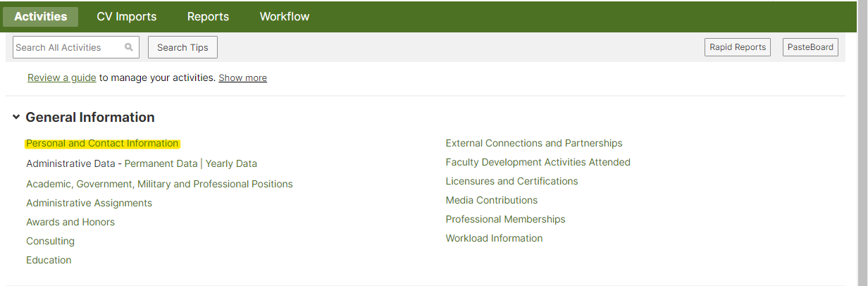
Task: Click the Search Tips button
Action: (x=182, y=47)
